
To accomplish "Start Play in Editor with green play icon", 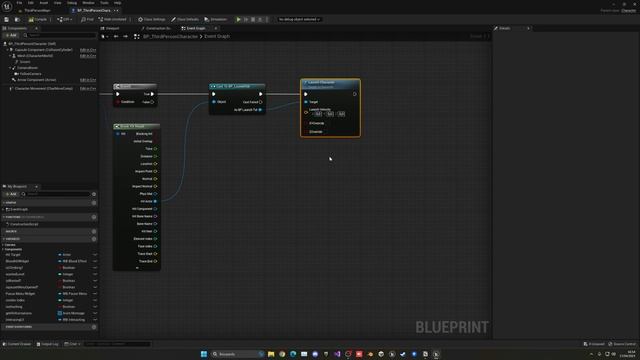I will (238, 19).
